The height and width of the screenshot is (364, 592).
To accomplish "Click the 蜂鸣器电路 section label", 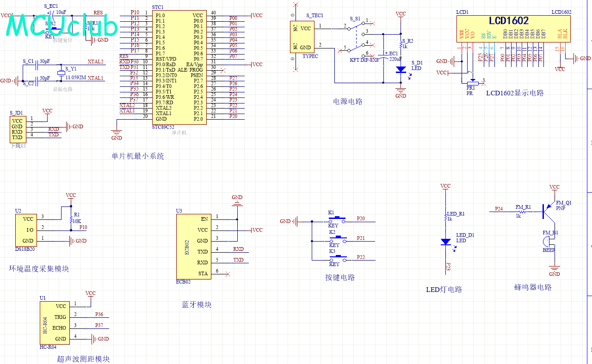I will (533, 287).
